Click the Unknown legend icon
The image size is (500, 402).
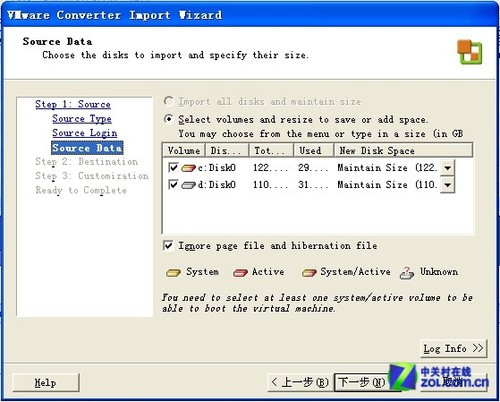pyautogui.click(x=407, y=273)
